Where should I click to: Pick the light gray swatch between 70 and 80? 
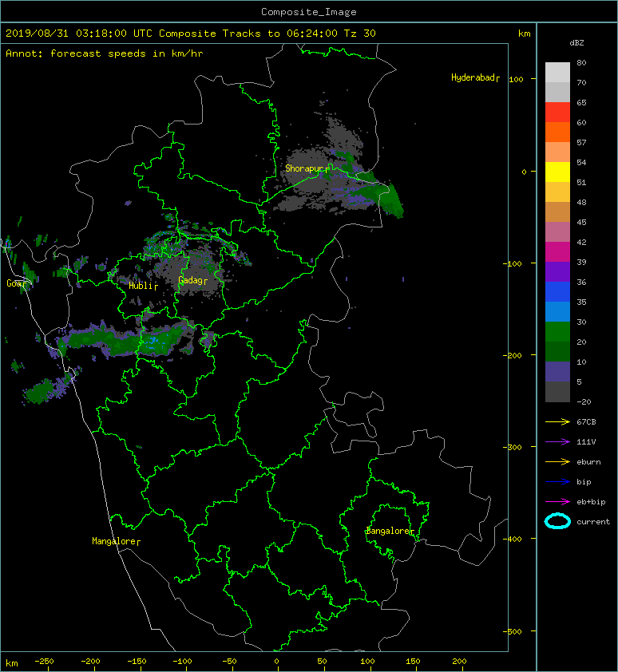pos(557,72)
